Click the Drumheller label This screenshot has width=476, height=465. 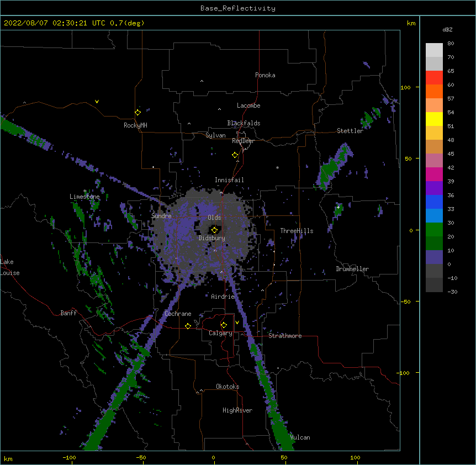click(352, 269)
